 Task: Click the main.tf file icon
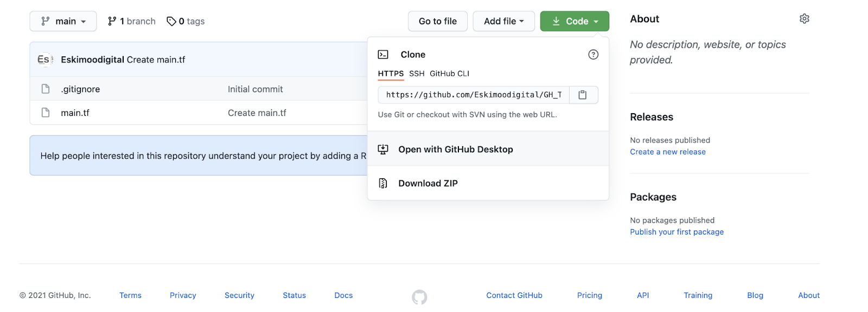pos(46,113)
